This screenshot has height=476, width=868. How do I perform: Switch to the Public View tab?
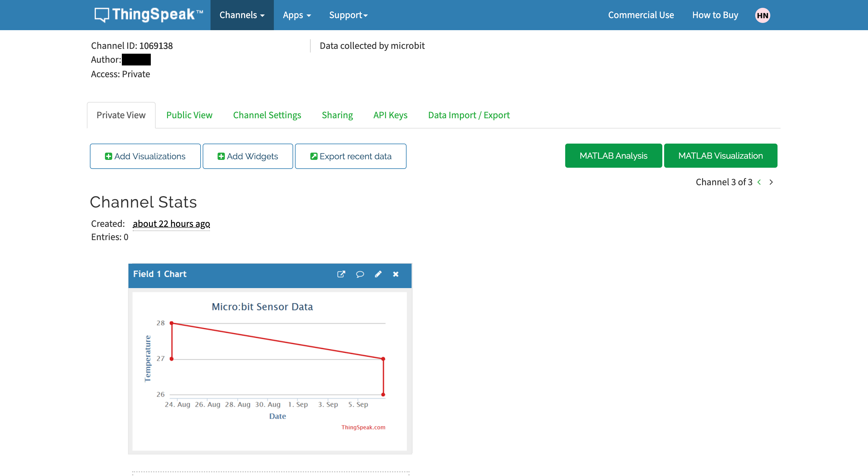point(189,115)
